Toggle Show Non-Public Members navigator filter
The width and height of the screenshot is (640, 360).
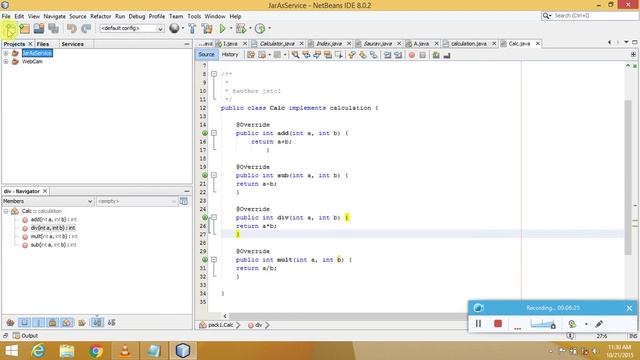[53, 322]
